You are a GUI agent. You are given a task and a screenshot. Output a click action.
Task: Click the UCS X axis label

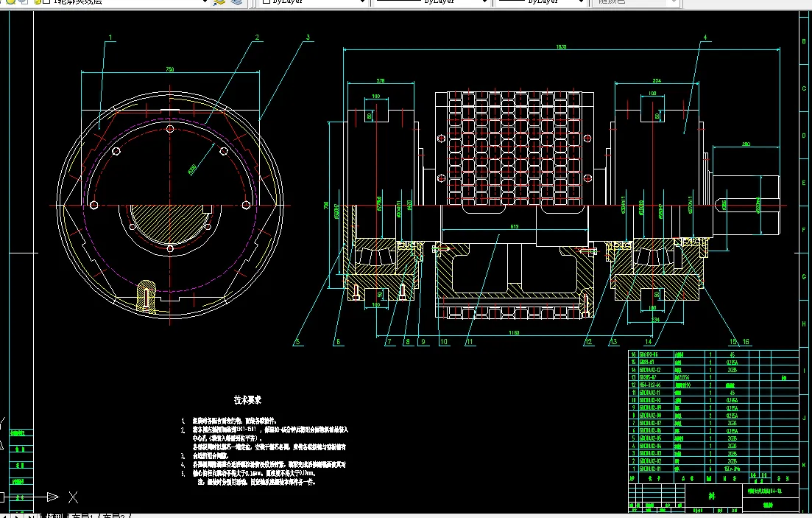(73, 497)
